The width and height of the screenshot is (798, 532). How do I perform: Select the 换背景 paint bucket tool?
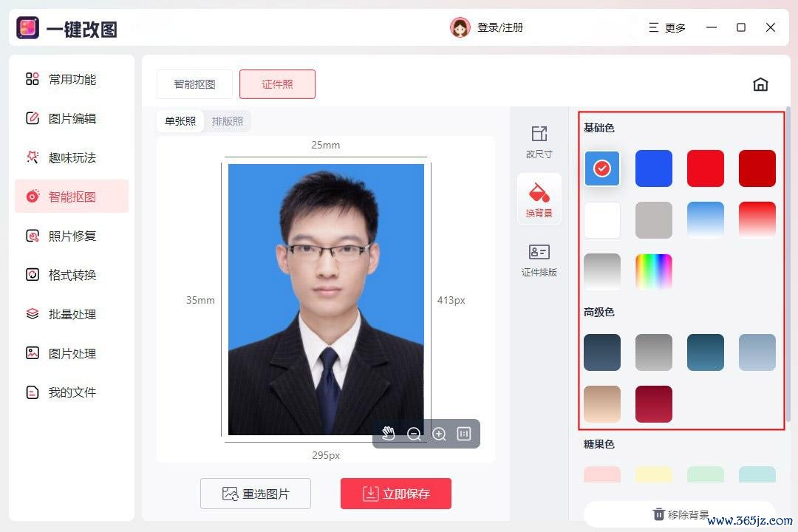(x=539, y=199)
